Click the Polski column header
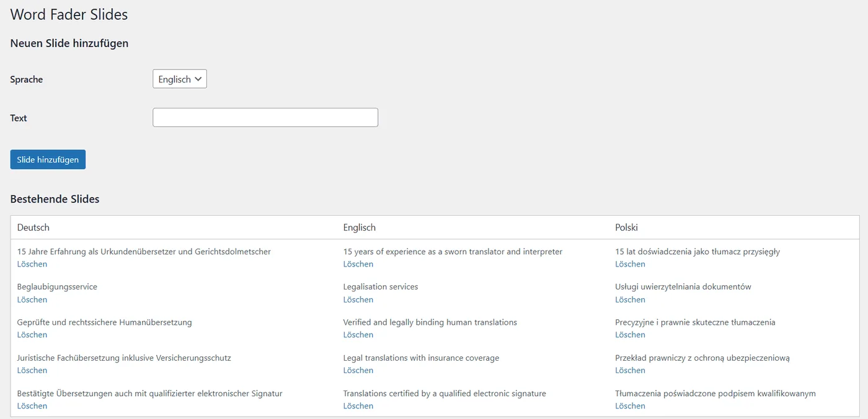 click(627, 227)
